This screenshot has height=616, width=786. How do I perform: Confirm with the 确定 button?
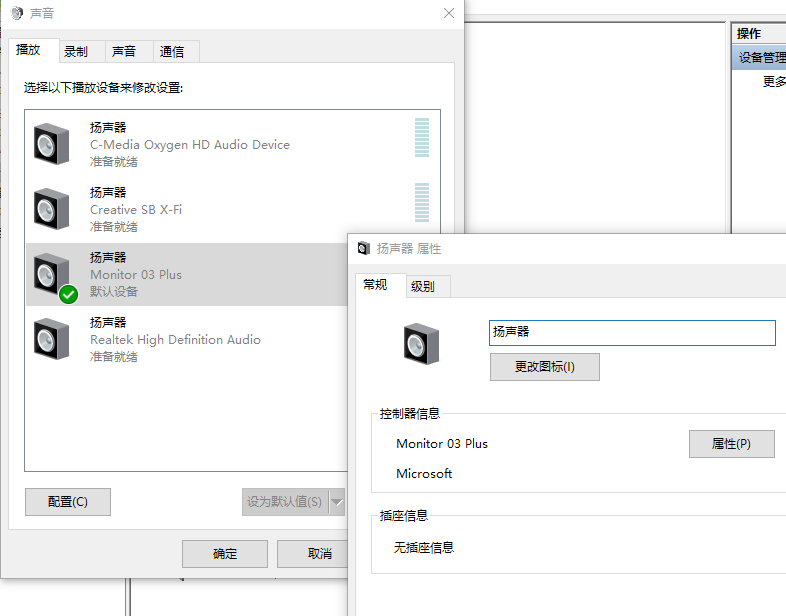(x=225, y=554)
